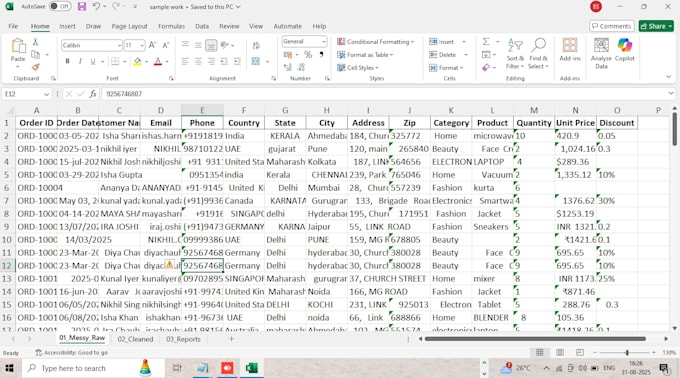Open the File menu
The width and height of the screenshot is (680, 378).
click(13, 26)
